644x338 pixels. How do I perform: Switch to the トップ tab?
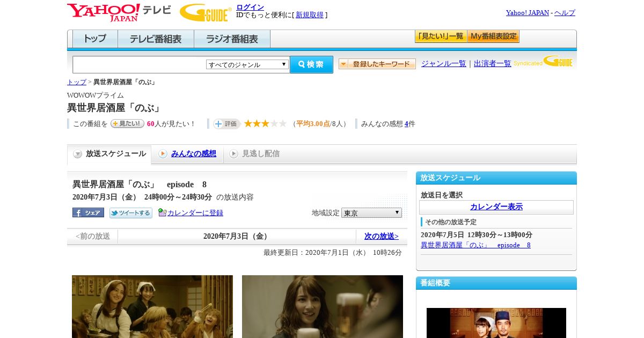click(95, 39)
